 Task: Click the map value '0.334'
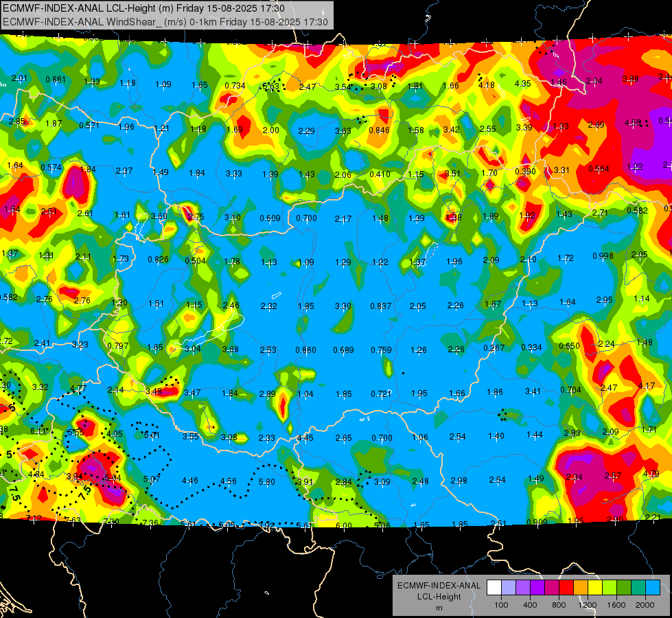(x=531, y=347)
